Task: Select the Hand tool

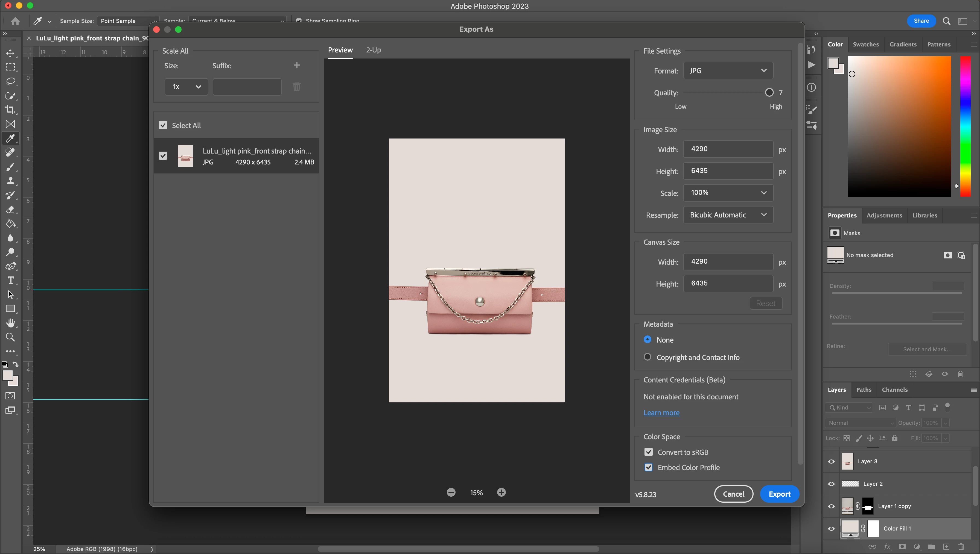Action: [x=10, y=323]
